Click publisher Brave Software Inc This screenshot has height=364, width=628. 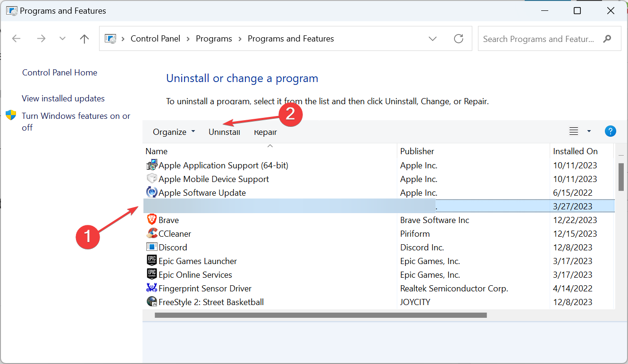pyautogui.click(x=435, y=220)
